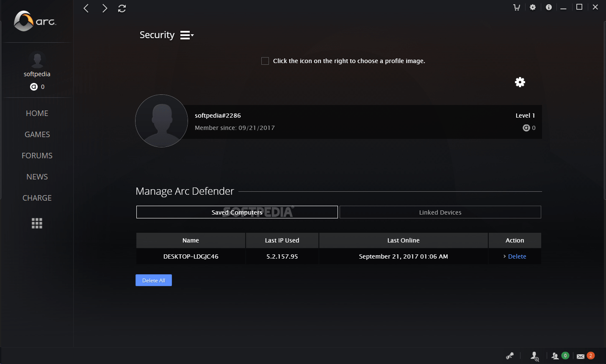Click the sidebar Arc coin balance icon
This screenshot has height=364, width=606.
34,87
